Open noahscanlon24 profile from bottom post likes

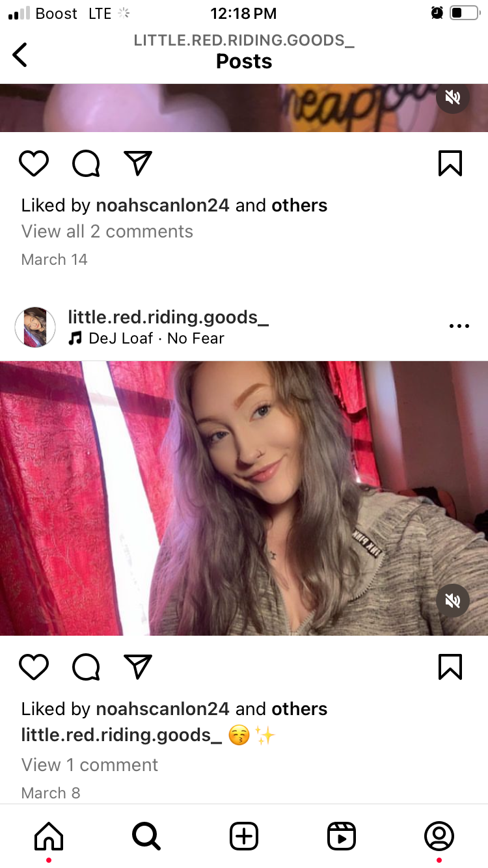coord(163,709)
